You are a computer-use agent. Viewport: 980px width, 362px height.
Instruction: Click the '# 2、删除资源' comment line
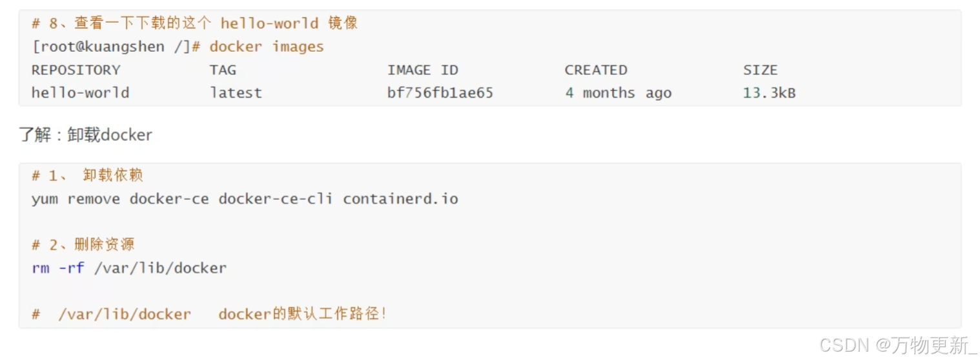(x=83, y=245)
